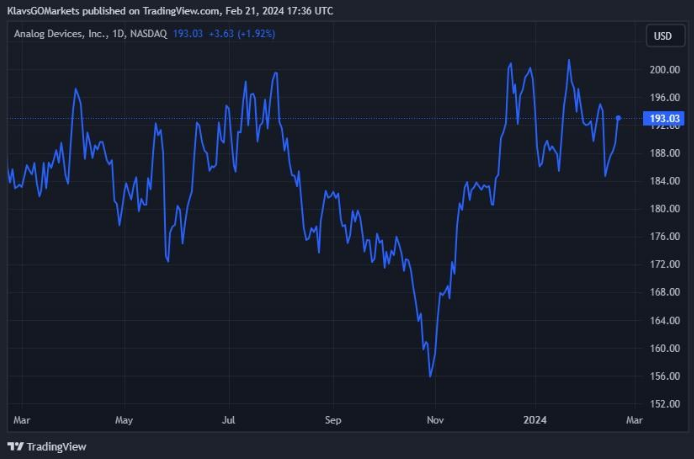Click the TradingView logo icon
The image size is (694, 459).
click(15, 446)
